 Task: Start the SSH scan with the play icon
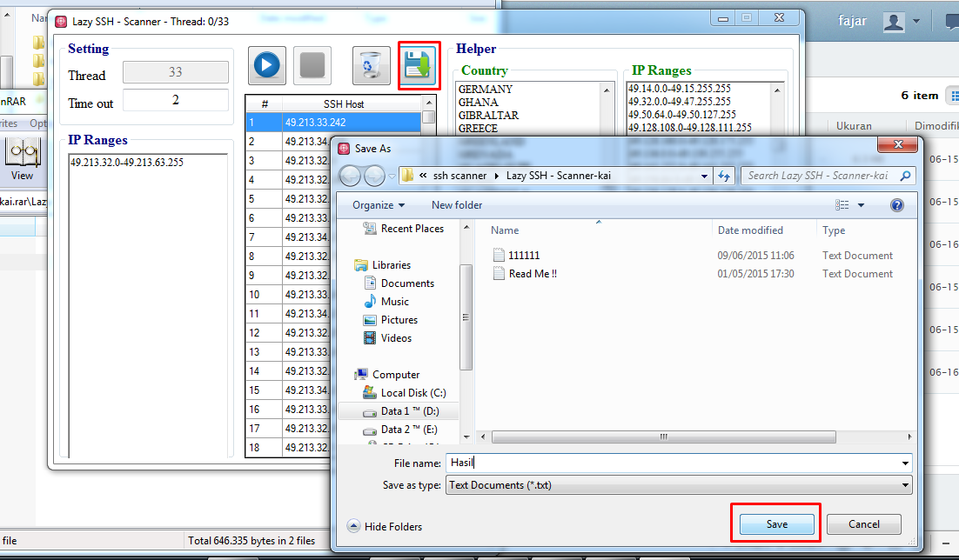click(x=266, y=65)
